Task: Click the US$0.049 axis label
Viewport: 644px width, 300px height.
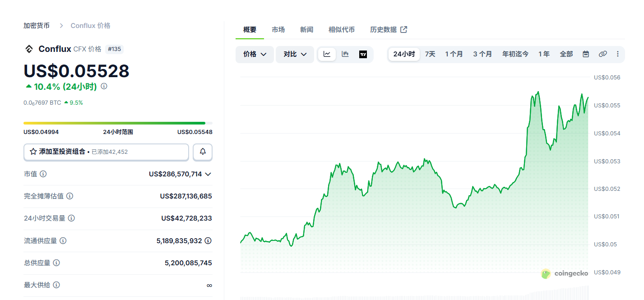Action: click(x=607, y=272)
